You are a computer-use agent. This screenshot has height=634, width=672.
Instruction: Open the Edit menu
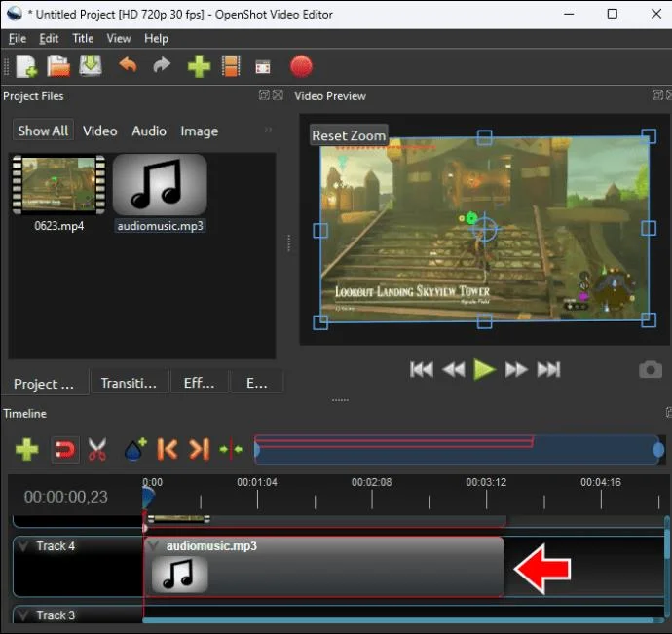pyautogui.click(x=49, y=39)
